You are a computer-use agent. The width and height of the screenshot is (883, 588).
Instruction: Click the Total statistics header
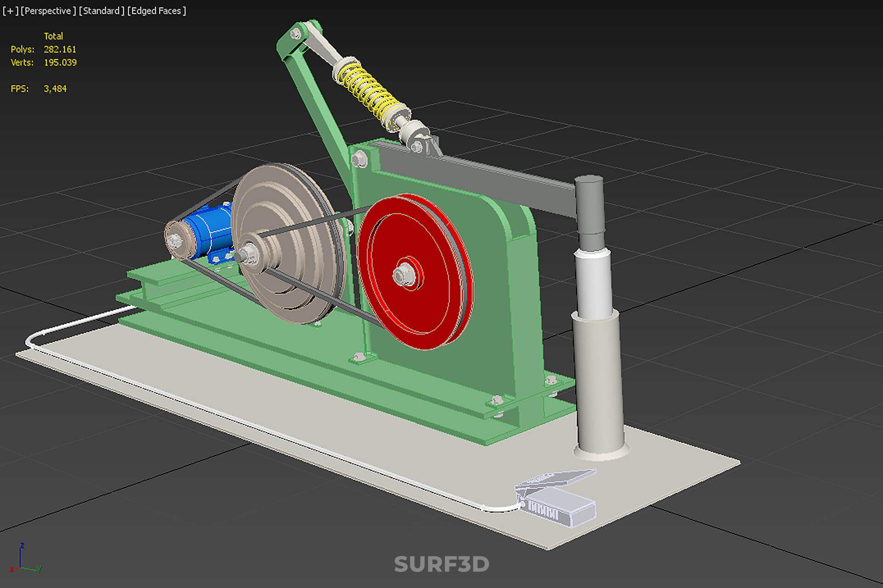click(x=53, y=36)
